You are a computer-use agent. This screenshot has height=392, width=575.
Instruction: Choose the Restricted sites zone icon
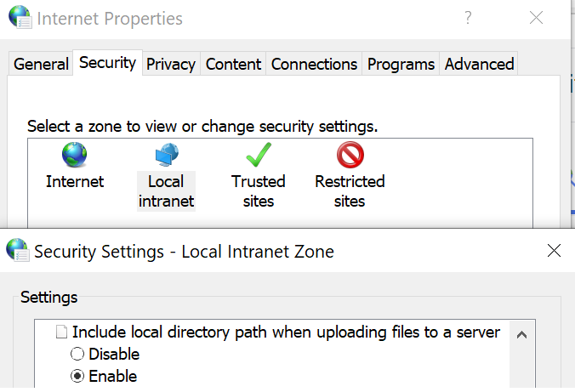(350, 155)
